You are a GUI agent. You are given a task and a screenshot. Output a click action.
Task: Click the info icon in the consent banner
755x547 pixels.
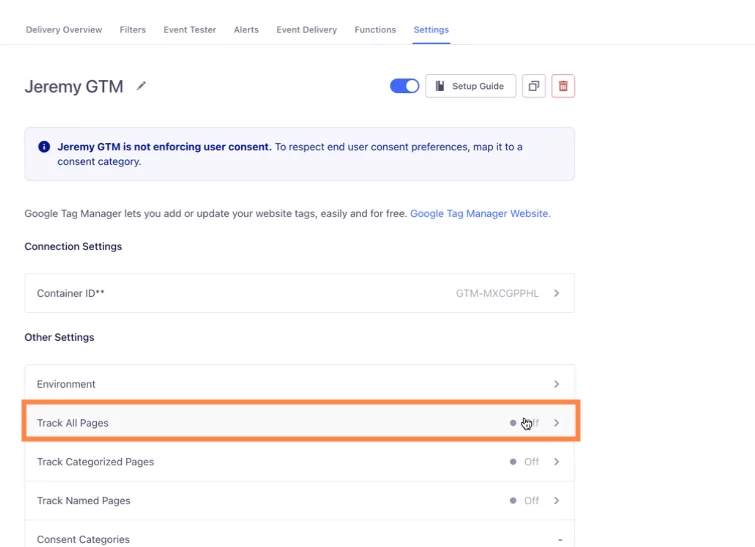[x=44, y=147]
